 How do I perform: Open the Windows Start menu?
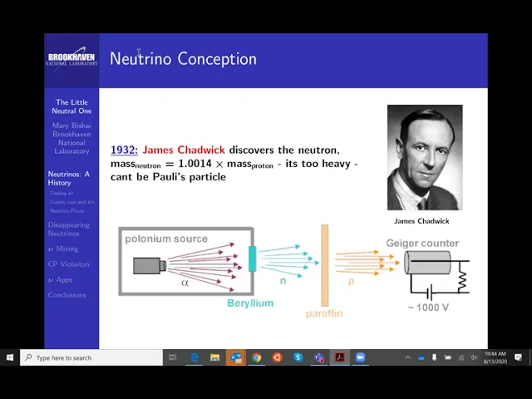[9, 357]
